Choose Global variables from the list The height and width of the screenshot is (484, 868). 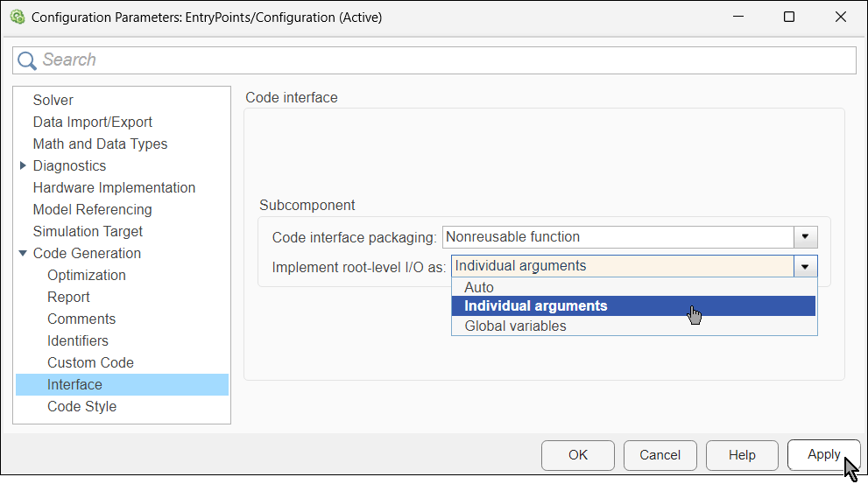634,326
